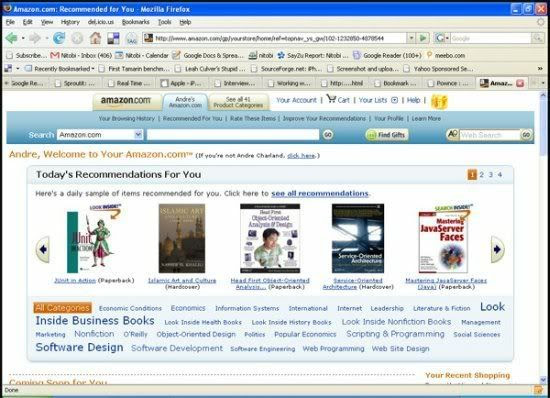Reload the page with the Refresh icon
The image size is (550, 398).
[x=59, y=38]
